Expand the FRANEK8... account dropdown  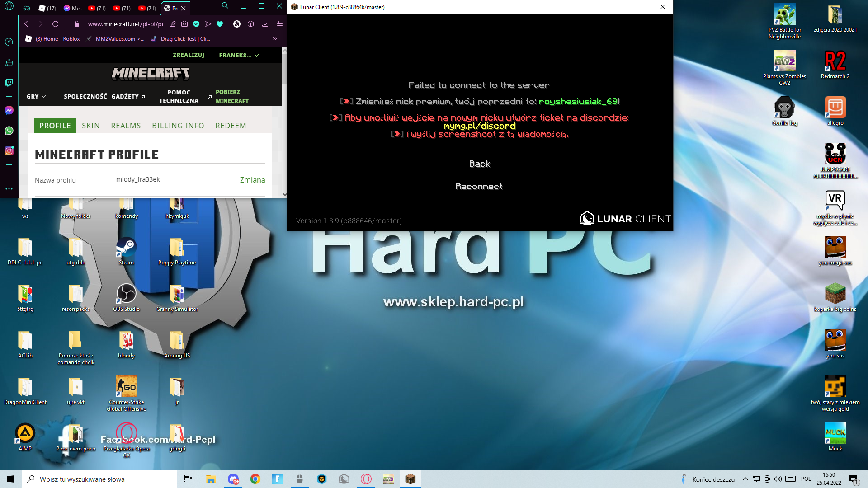pyautogui.click(x=239, y=55)
